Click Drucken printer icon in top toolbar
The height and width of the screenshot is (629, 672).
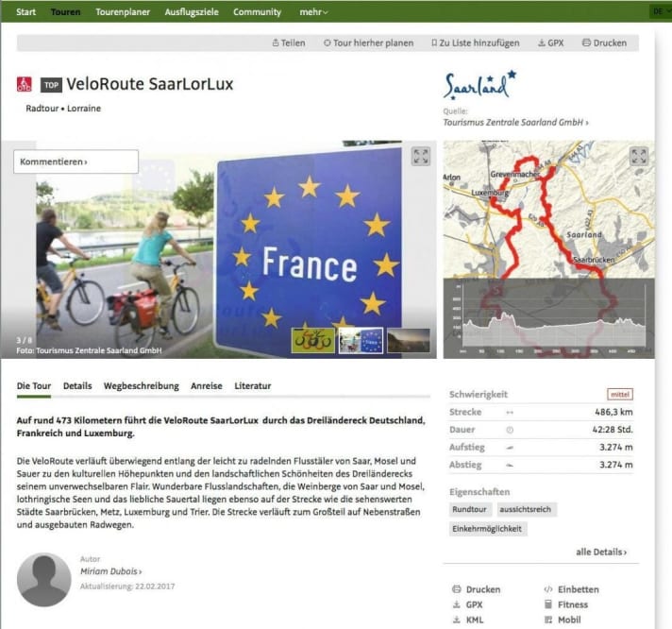coord(586,42)
